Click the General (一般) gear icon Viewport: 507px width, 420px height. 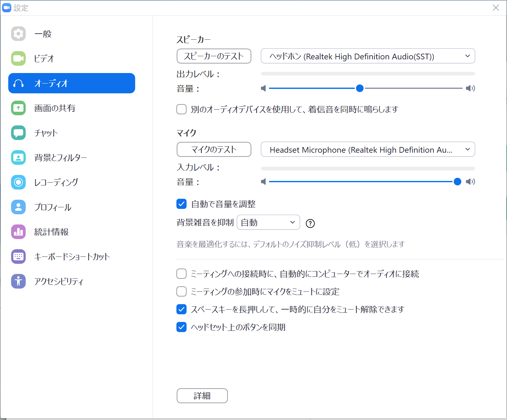click(x=18, y=34)
